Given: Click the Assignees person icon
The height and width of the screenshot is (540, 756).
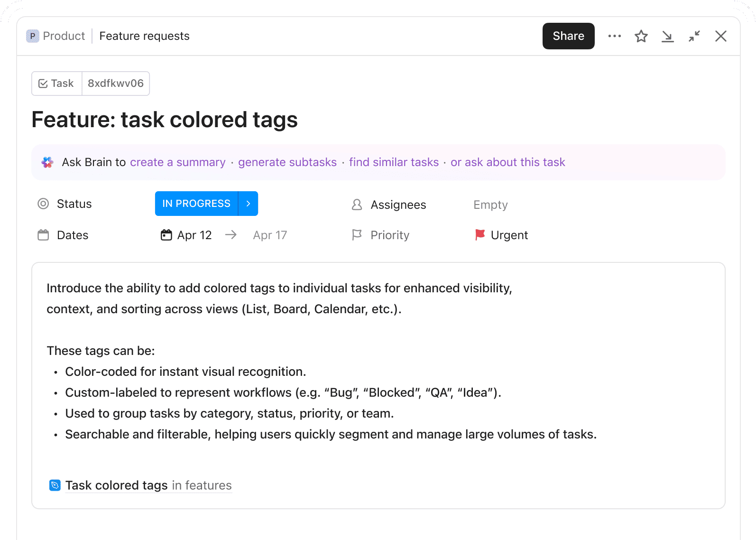Looking at the screenshot, I should tap(357, 205).
